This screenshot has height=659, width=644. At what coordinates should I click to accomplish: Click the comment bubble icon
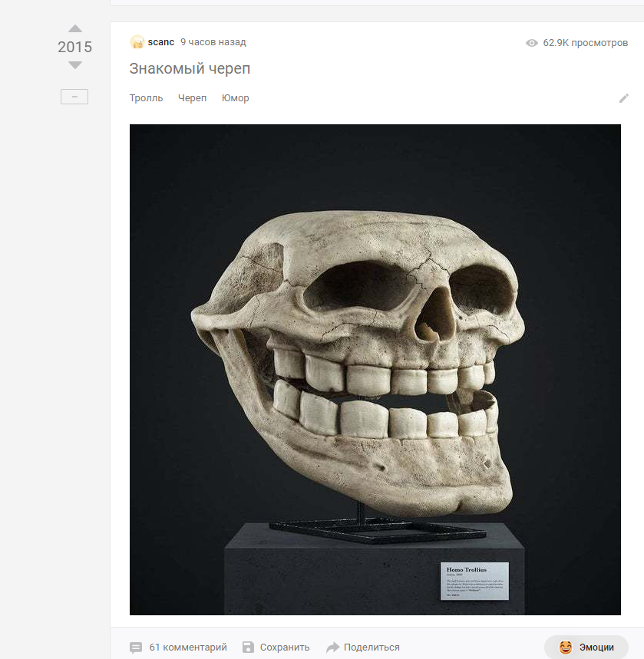(136, 647)
